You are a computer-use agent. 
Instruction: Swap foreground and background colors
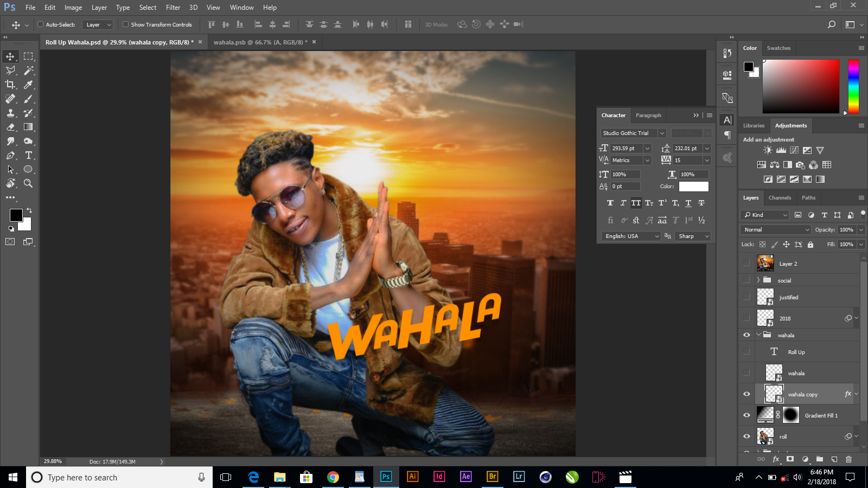tap(29, 210)
